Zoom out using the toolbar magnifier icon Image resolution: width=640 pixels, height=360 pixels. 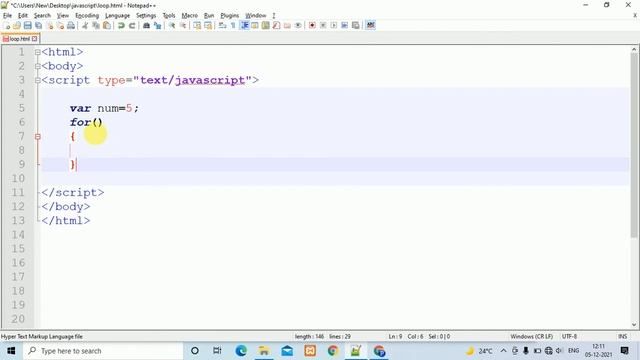click(x=183, y=25)
